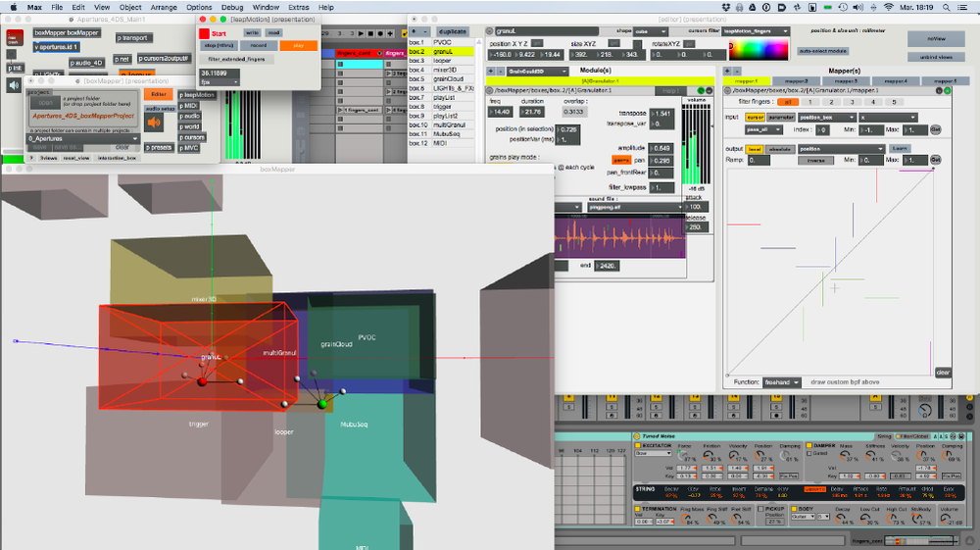980x550 pixels.
Task: Open the shape cube dropdown
Action: [x=651, y=31]
